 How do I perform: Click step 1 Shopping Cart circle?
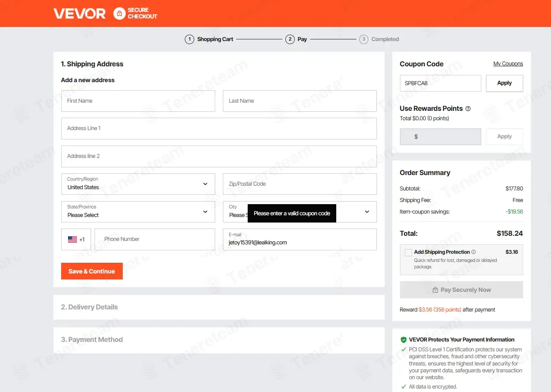point(190,39)
